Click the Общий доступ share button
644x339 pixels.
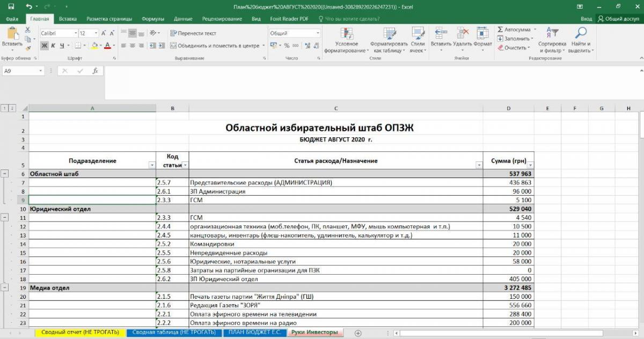pos(619,19)
